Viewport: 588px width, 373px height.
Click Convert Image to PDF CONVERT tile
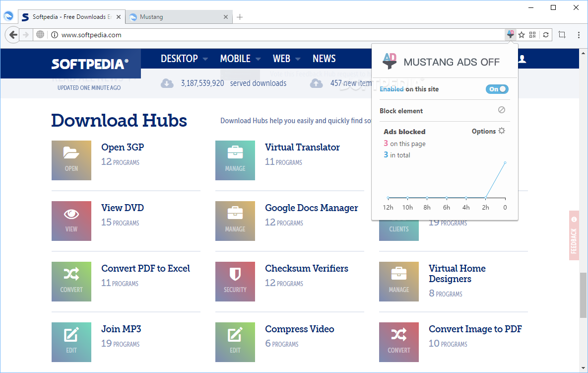[398, 342]
